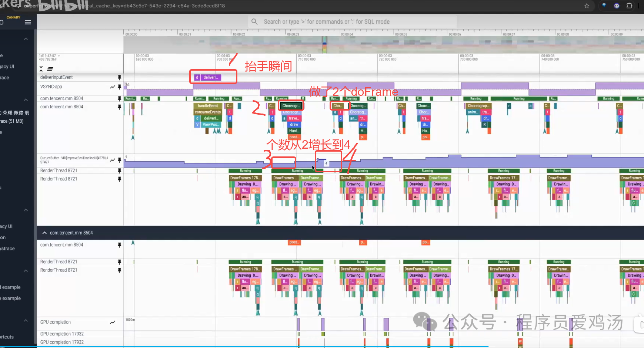Pin the QueuedBuffer ImproveSnsTimelineUI track
The width and height of the screenshot is (644, 348).
(x=119, y=159)
